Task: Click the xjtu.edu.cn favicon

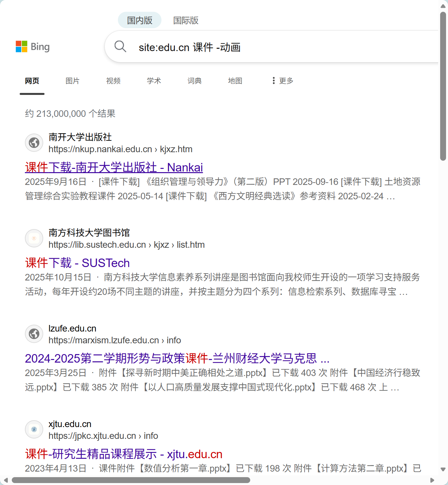Action: (34, 429)
